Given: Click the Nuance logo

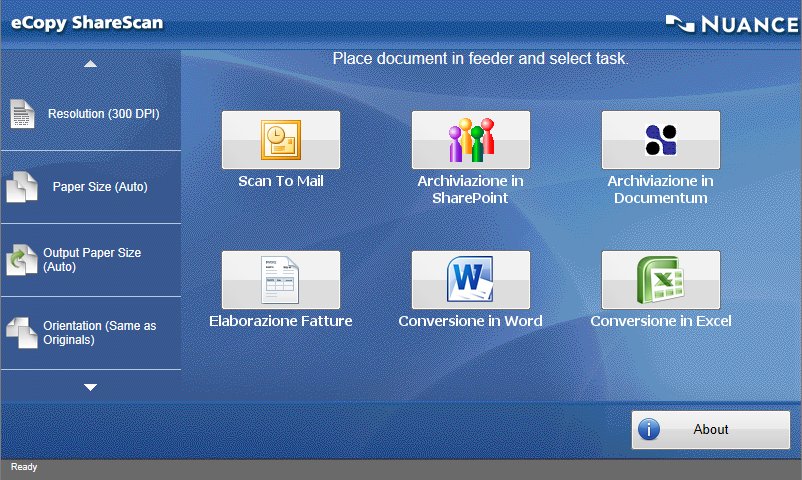Looking at the screenshot, I should pyautogui.click(x=732, y=24).
